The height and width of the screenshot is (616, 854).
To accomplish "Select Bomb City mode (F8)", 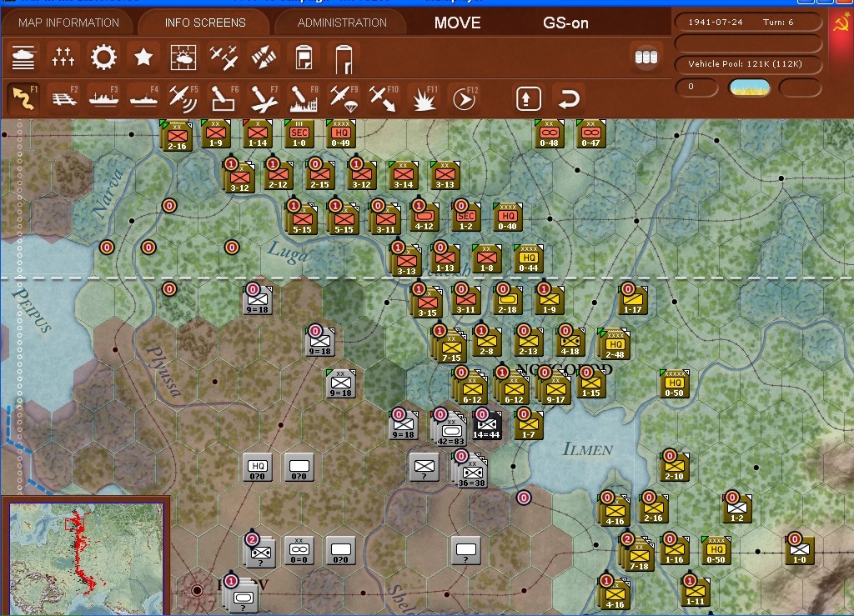I will pyautogui.click(x=304, y=98).
